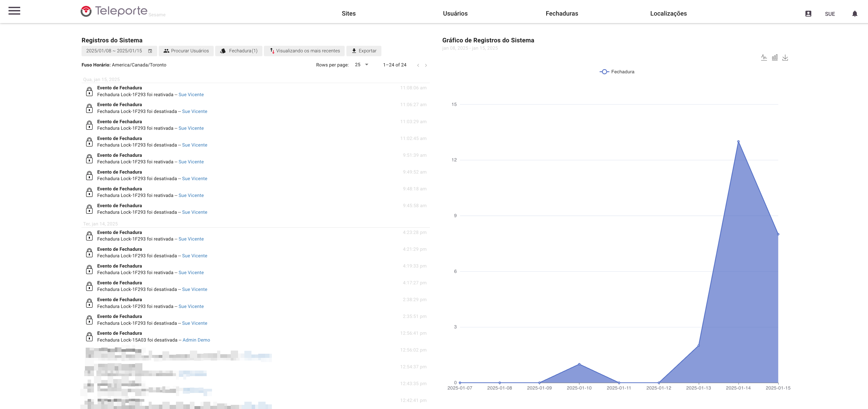Click the '9:48:18 am' timestamp
Image resolution: width=868 pixels, height=409 pixels.
click(x=415, y=189)
